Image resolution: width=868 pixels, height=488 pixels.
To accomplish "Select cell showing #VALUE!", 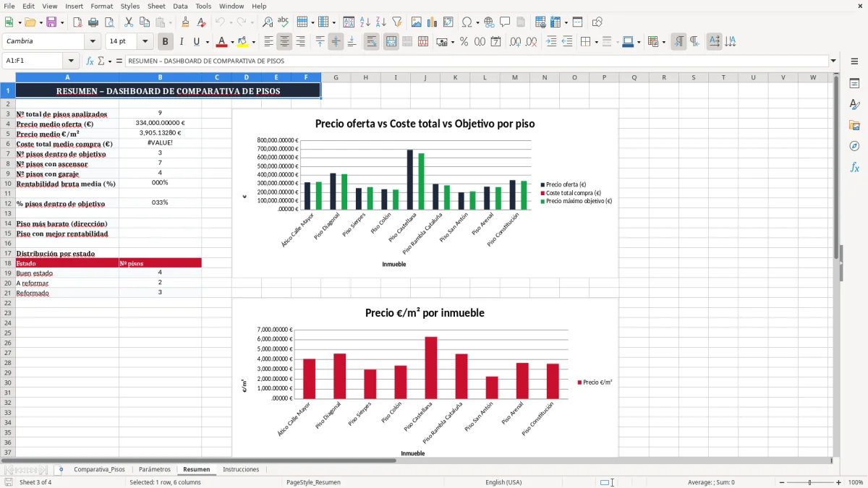I will click(160, 143).
